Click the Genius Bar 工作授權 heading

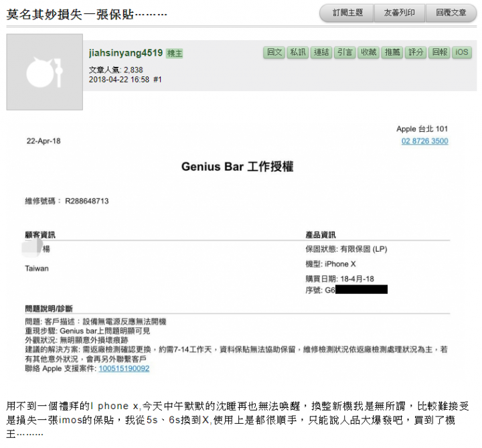coord(237,167)
